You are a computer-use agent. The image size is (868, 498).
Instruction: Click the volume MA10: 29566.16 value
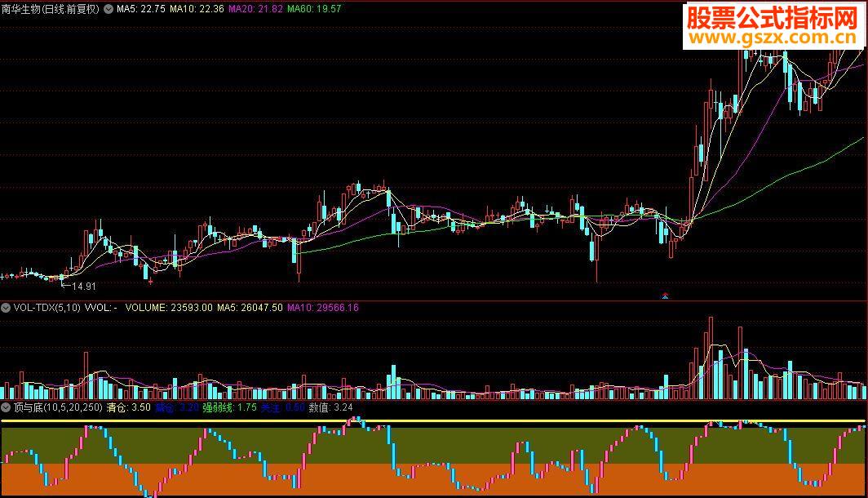click(x=323, y=307)
